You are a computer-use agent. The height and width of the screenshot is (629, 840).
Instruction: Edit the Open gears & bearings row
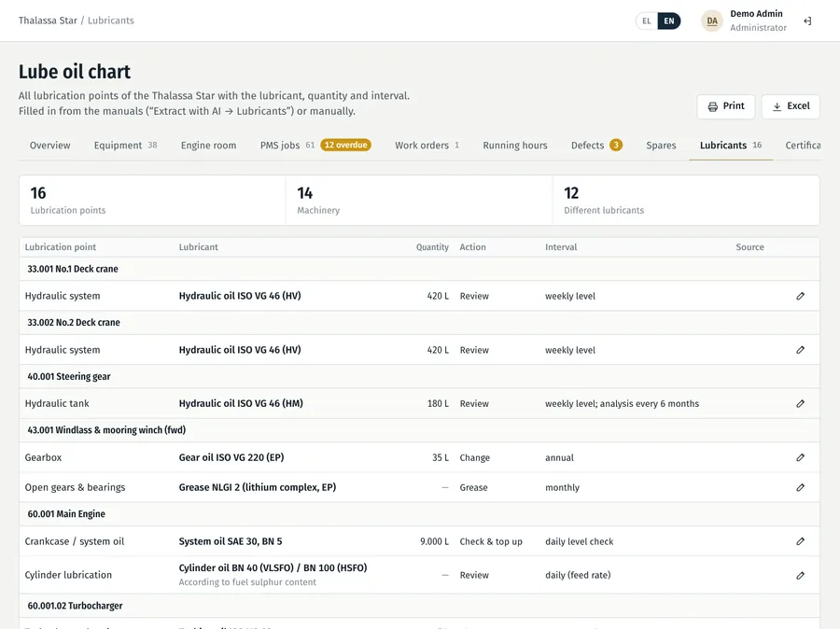[x=801, y=487]
